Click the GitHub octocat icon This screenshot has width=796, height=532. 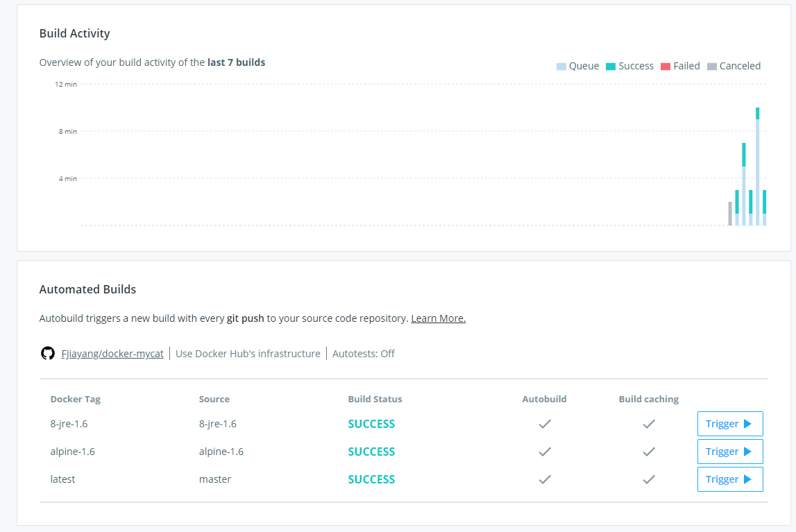point(47,354)
